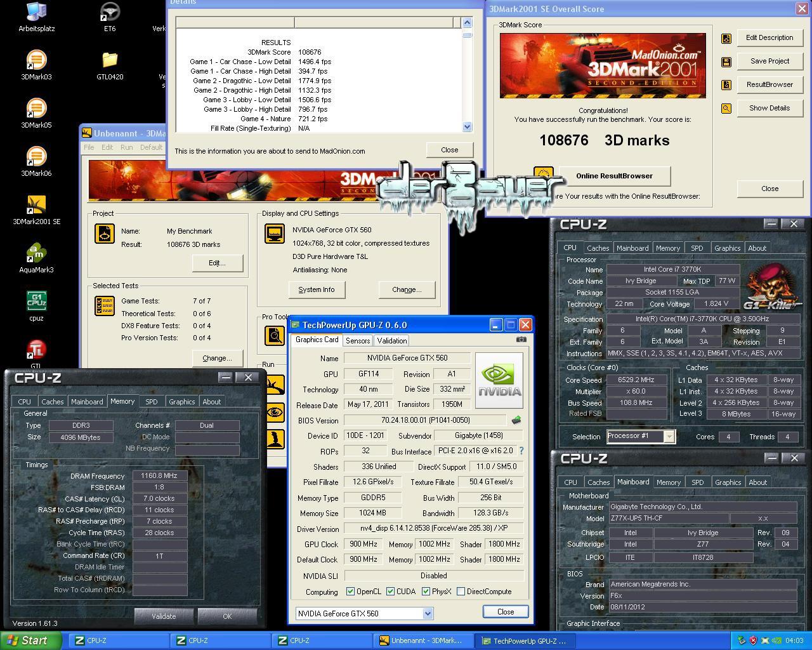This screenshot has height=650, width=812.
Task: Click ResultBrowser icon in Overall Score window
Action: (x=726, y=85)
